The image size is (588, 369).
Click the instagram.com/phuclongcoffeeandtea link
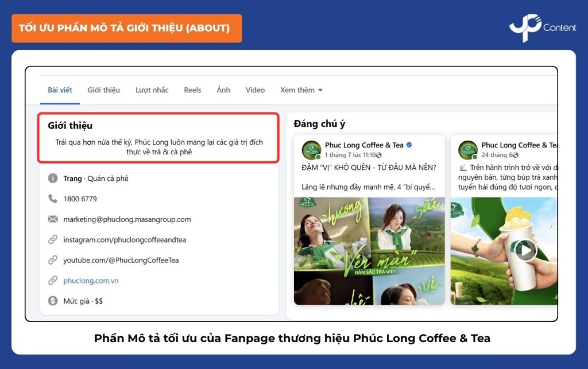[126, 239]
